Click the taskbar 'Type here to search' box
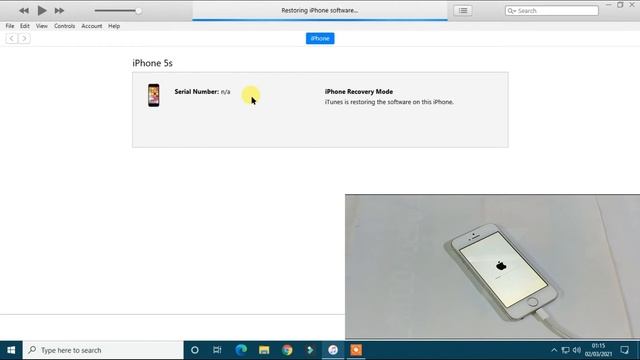The height and width of the screenshot is (360, 640). click(x=103, y=350)
